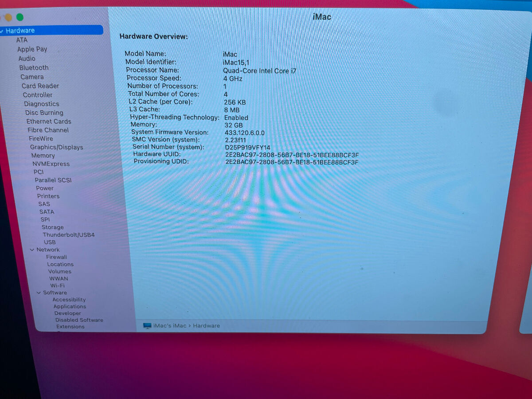Click the L2 Cache value 256 KB

(235, 102)
